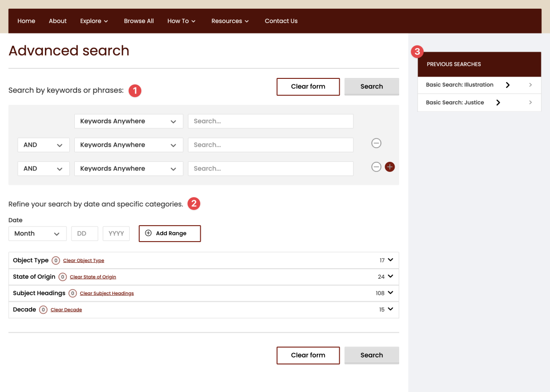The image size is (550, 392).
Task: Remove the second keyword row with minus icon
Action: pyautogui.click(x=376, y=144)
